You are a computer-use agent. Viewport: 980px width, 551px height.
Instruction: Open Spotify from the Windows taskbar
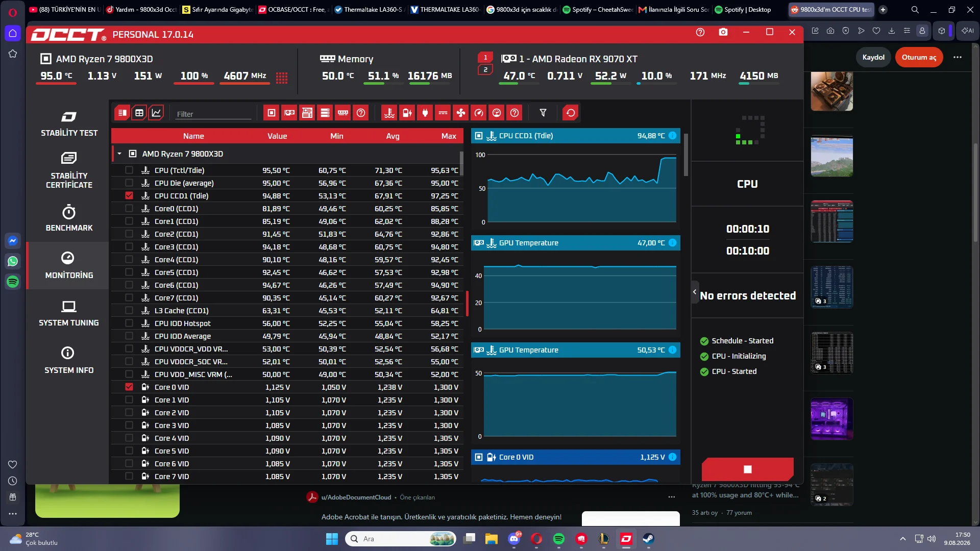pos(559,539)
